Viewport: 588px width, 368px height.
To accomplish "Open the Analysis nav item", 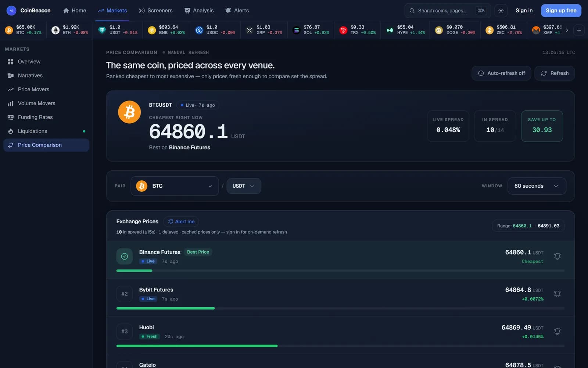I will [x=199, y=11].
